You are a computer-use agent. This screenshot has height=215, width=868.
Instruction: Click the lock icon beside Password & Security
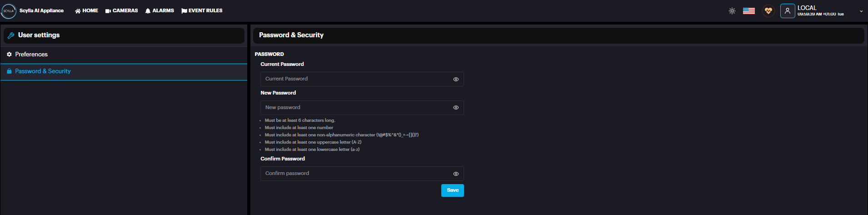[x=9, y=71]
